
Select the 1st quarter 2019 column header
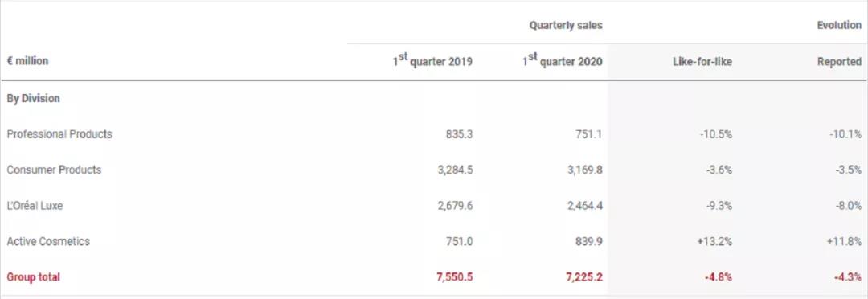[432, 61]
